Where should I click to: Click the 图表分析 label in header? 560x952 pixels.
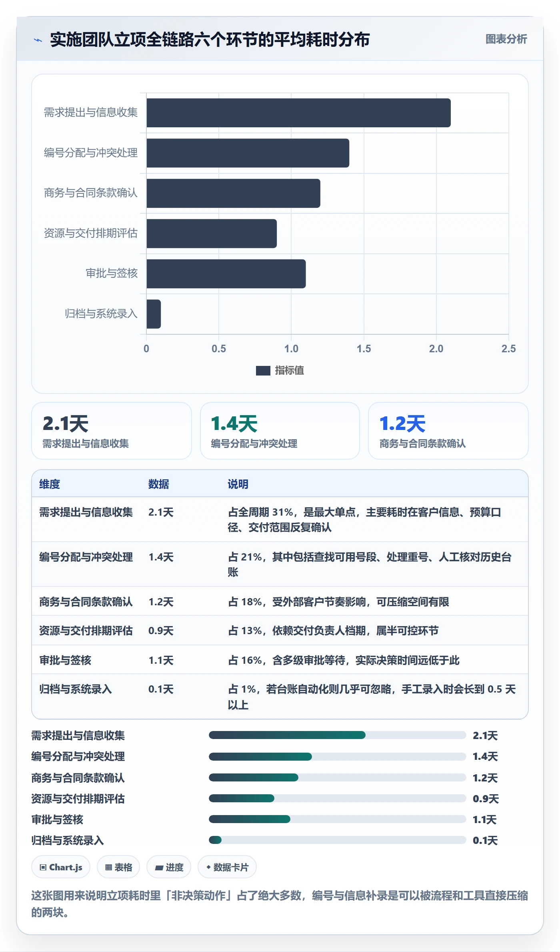tap(506, 39)
